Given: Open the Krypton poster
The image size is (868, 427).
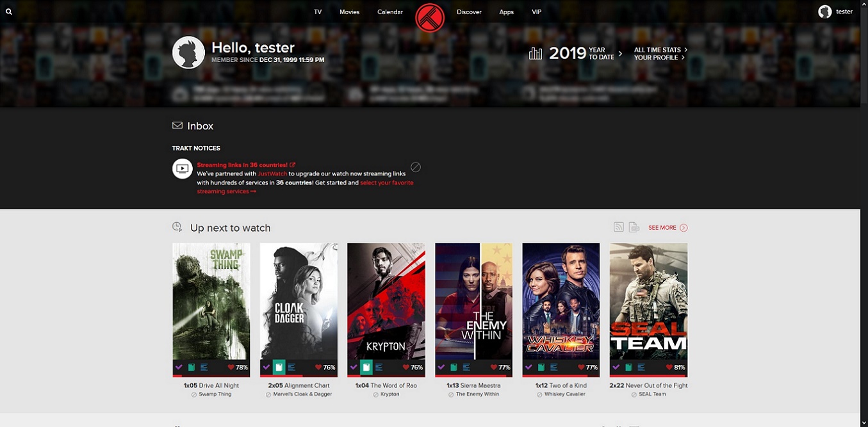Looking at the screenshot, I should click(x=386, y=301).
